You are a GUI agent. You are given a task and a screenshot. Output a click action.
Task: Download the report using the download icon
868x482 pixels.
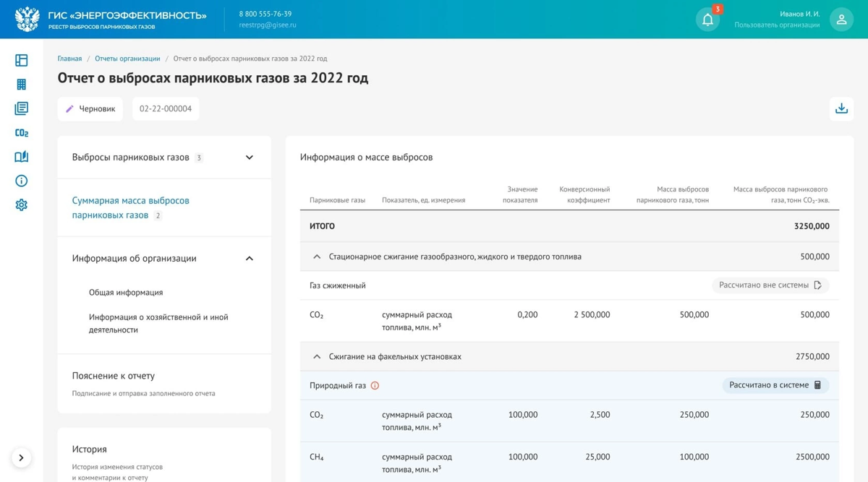point(841,107)
